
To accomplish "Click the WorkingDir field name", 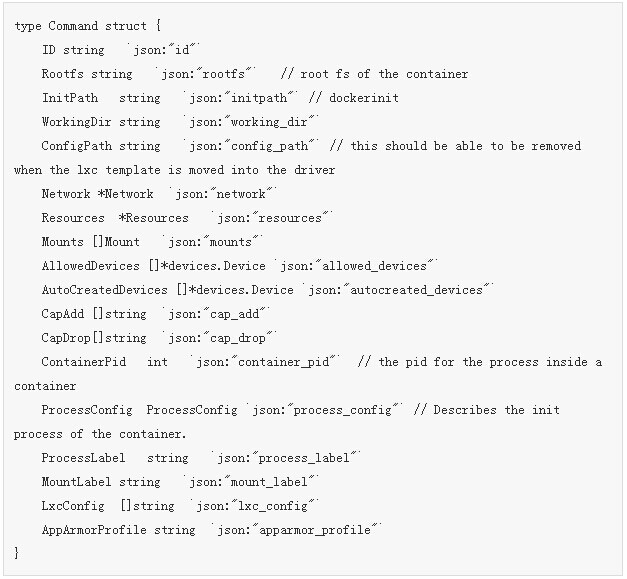I will 76,121.
